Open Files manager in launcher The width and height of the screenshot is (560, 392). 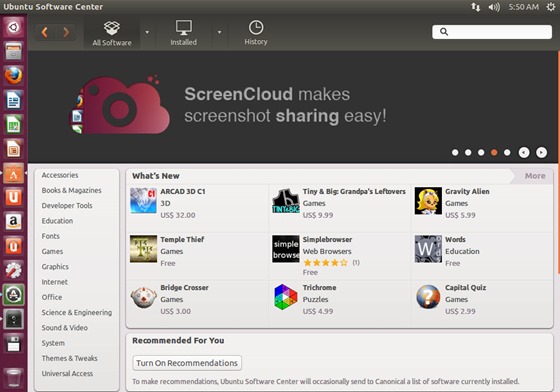[x=14, y=51]
